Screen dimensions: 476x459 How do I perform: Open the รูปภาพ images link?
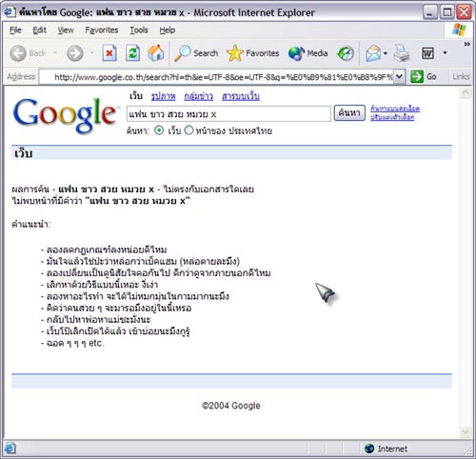(x=163, y=96)
